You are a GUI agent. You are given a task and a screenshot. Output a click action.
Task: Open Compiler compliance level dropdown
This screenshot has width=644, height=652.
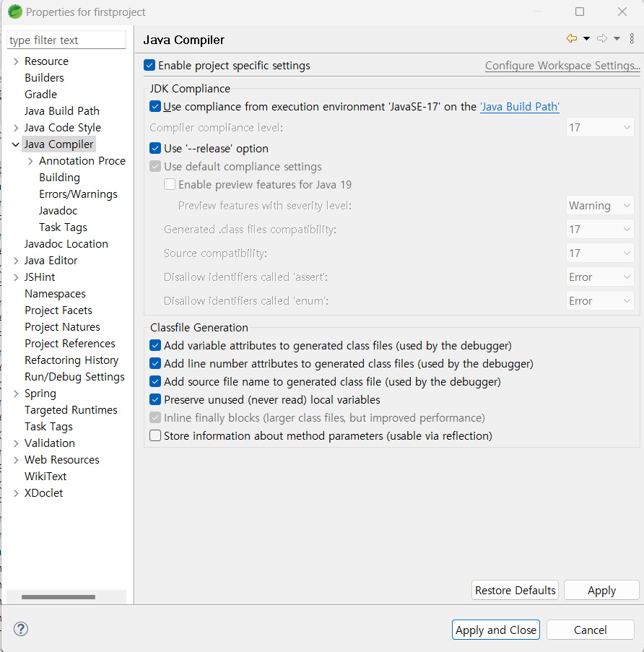coord(600,127)
